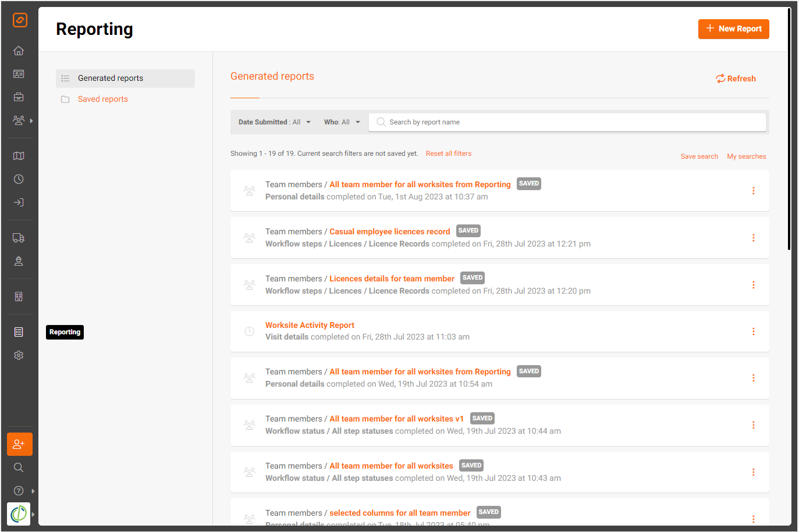Click the Reset all filters link
The height and width of the screenshot is (532, 799).
click(449, 153)
